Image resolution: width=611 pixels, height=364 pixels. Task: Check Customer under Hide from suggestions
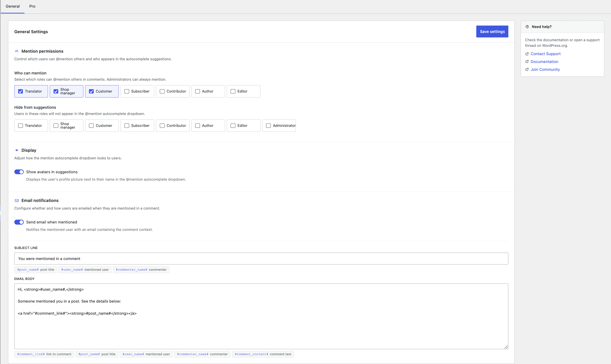91,126
